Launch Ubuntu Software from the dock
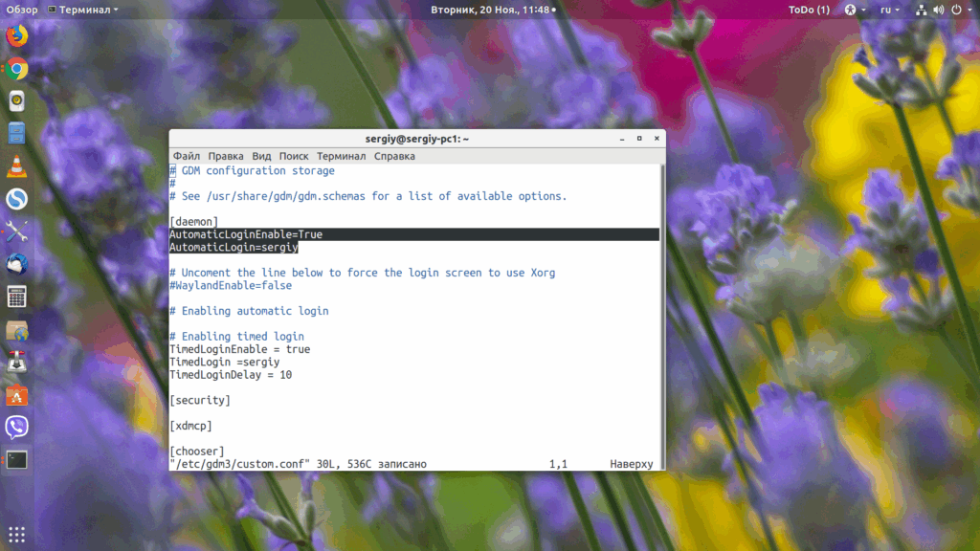 (x=17, y=395)
